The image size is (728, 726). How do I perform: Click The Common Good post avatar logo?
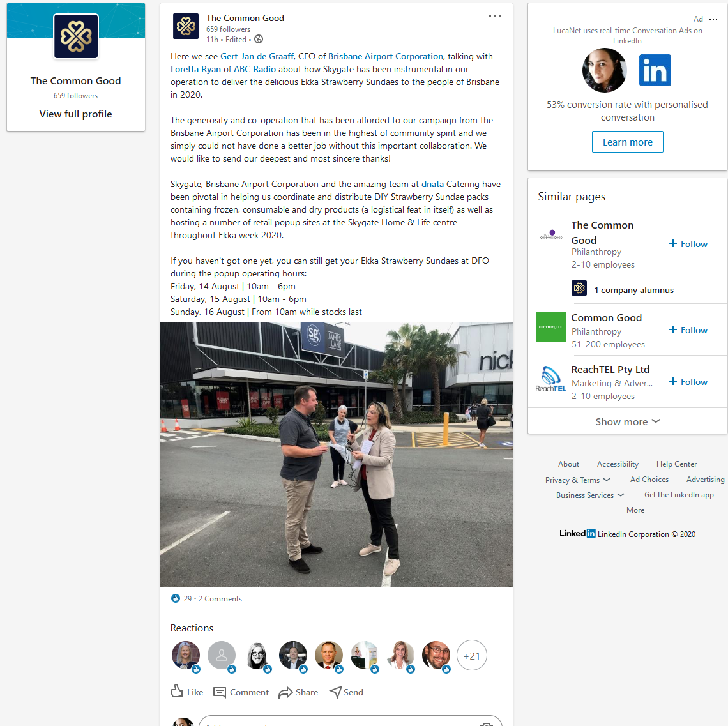coord(186,26)
